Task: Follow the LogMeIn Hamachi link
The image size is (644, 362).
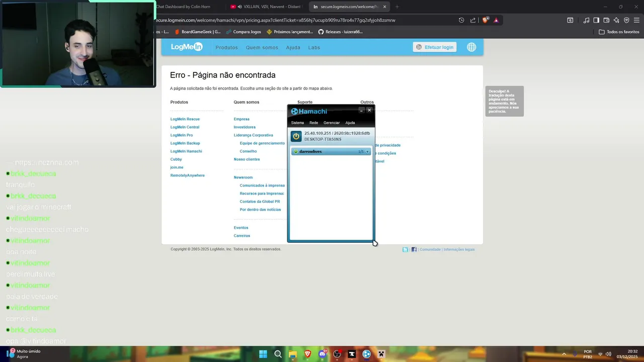Action: point(186,151)
